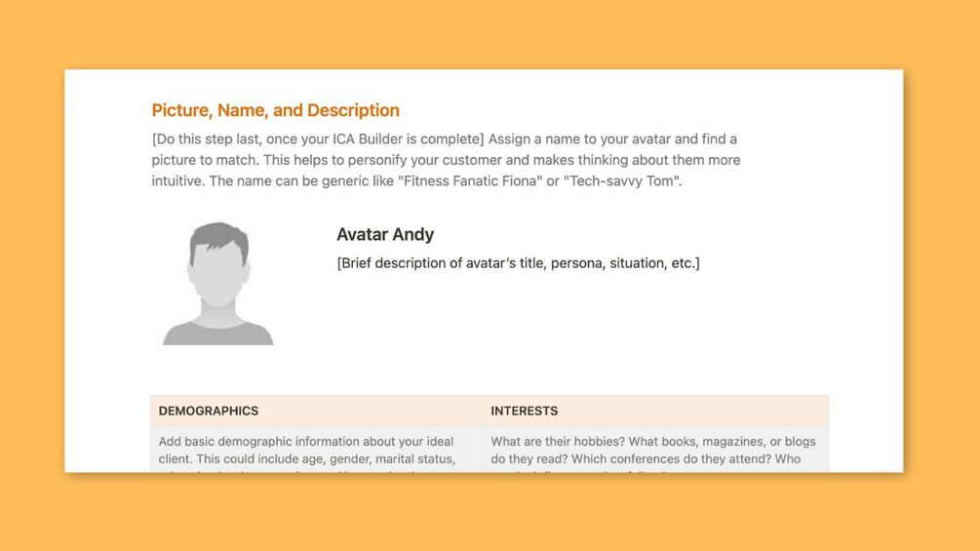The image size is (980, 551).
Task: Click the word "intuitive" in the intro paragraph
Action: click(x=178, y=181)
